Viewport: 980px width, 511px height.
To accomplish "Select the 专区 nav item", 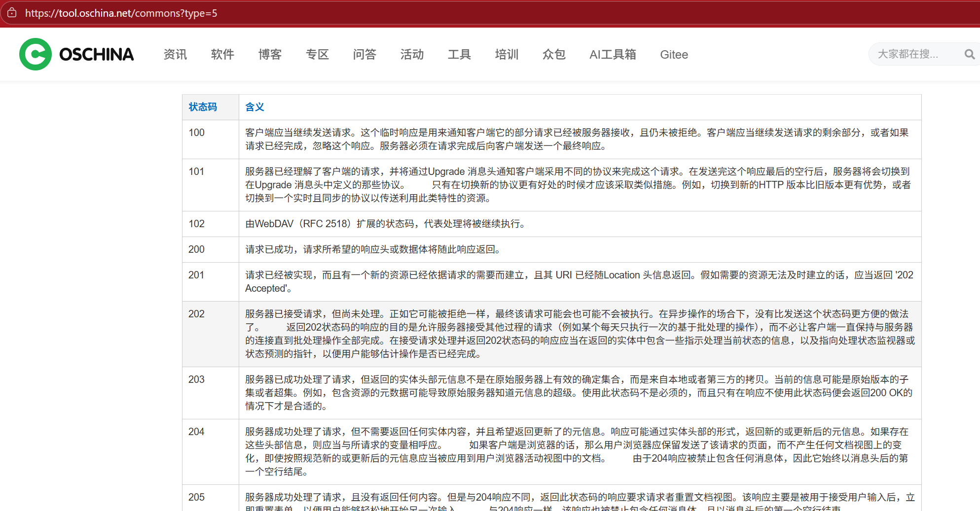I will pos(317,55).
